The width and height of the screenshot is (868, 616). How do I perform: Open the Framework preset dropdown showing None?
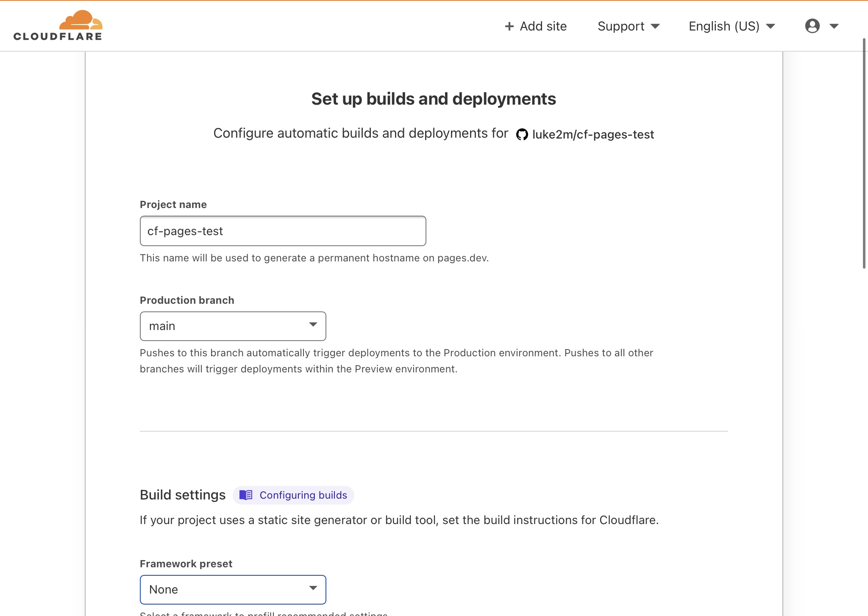[233, 590]
